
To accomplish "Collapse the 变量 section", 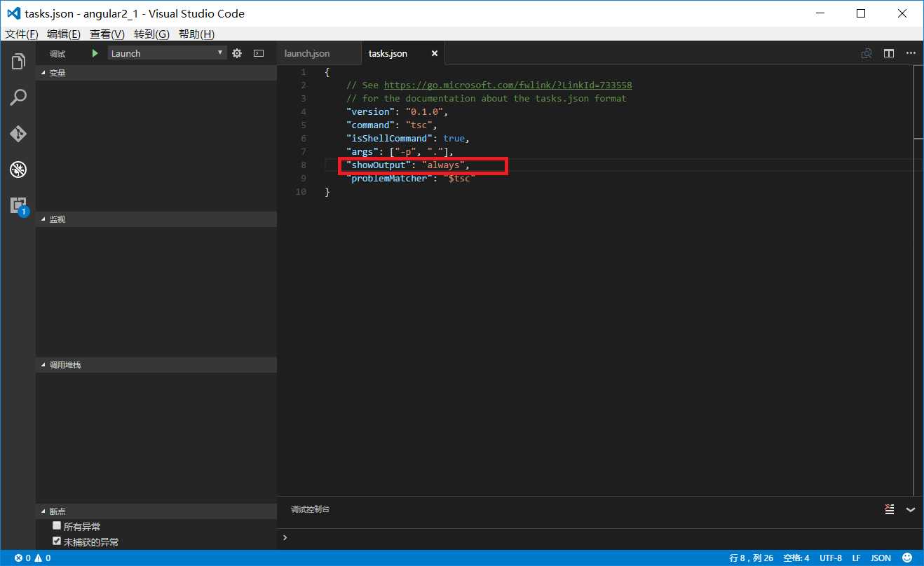I will coord(156,73).
